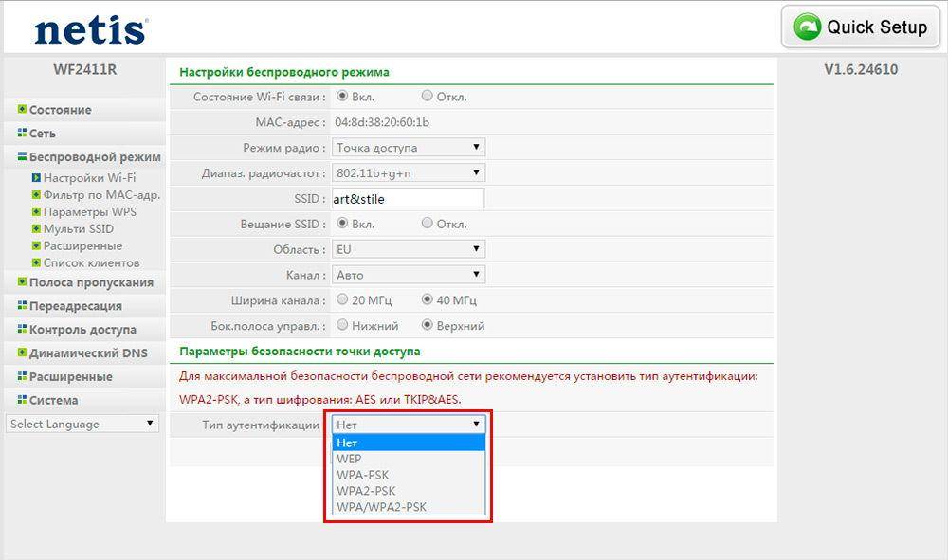Click the SSID text field
This screenshot has width=948, height=560.
coord(409,199)
